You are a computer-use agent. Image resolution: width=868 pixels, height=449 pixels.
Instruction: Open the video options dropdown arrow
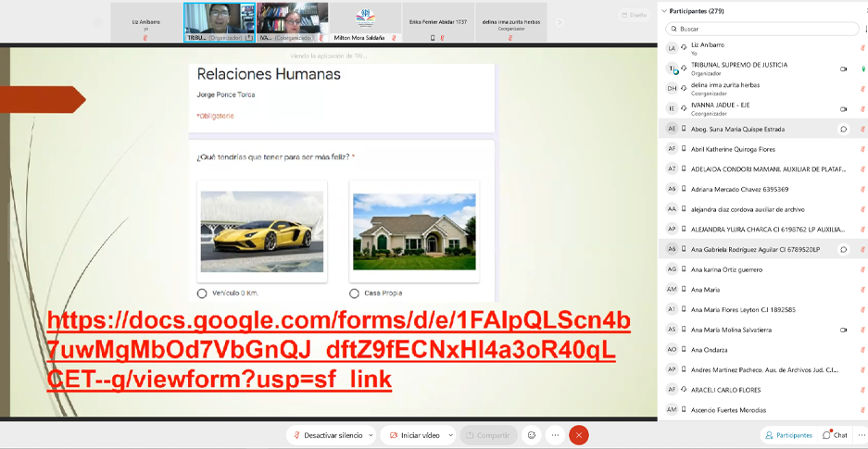[450, 435]
